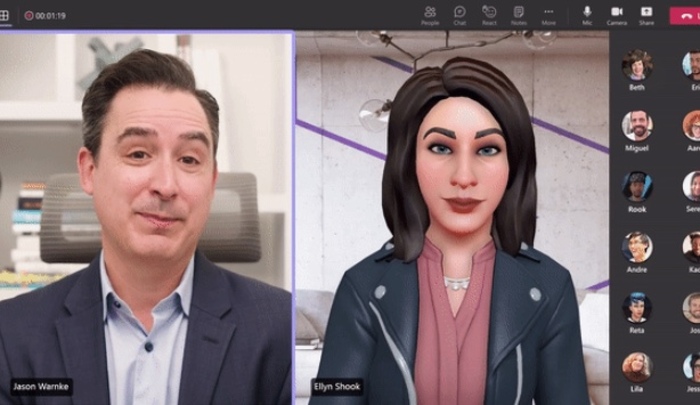Image resolution: width=700 pixels, height=405 pixels.
Task: Open the People panel
Action: click(430, 16)
